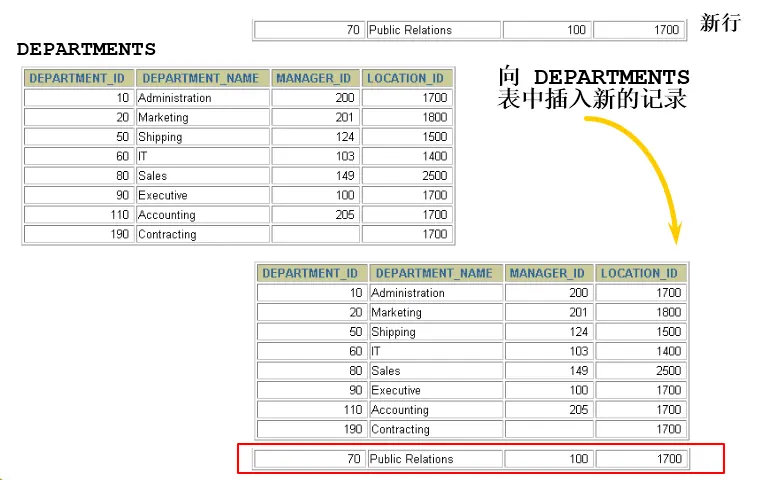Click the MANAGER_ID header in the lower table
The height and width of the screenshot is (480, 784).
click(547, 273)
